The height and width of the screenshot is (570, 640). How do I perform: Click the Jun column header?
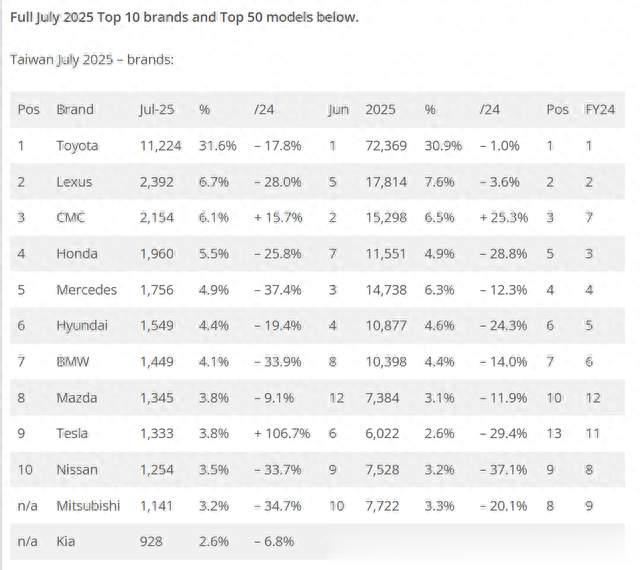click(338, 109)
